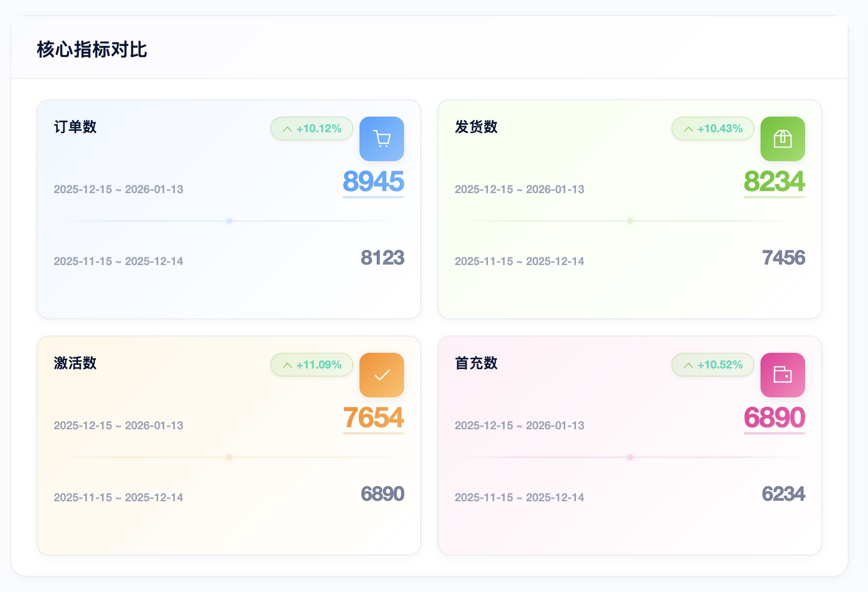Open the underlined 8945 value link
This screenshot has height=592, width=868.
pyautogui.click(x=373, y=181)
